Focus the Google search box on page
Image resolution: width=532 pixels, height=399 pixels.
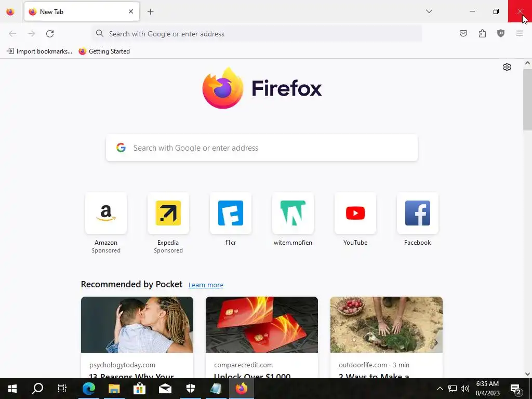262,148
